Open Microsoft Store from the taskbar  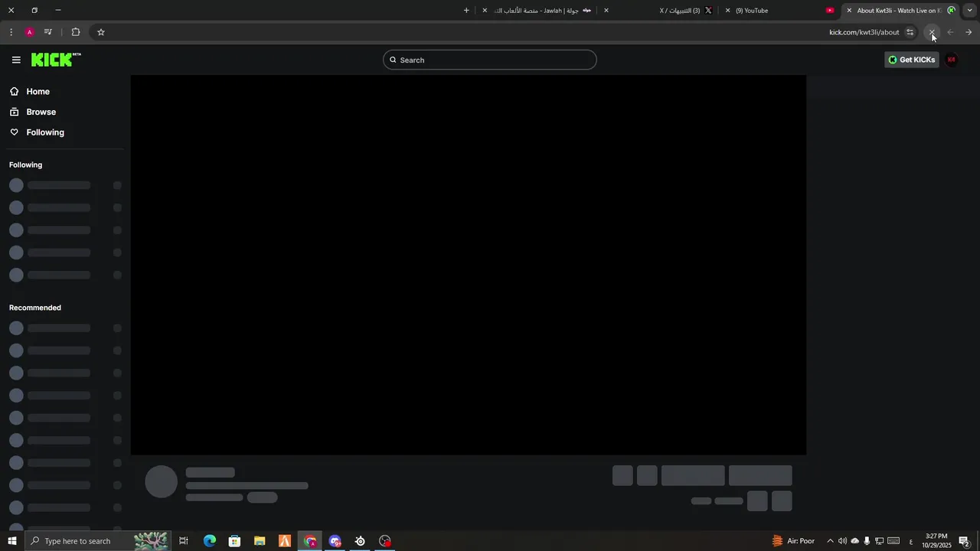coord(234,541)
